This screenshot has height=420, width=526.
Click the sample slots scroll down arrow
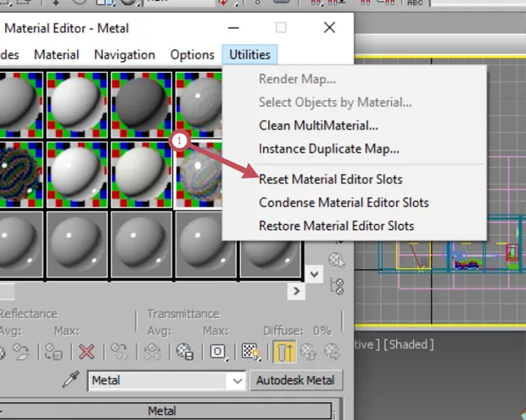(315, 274)
